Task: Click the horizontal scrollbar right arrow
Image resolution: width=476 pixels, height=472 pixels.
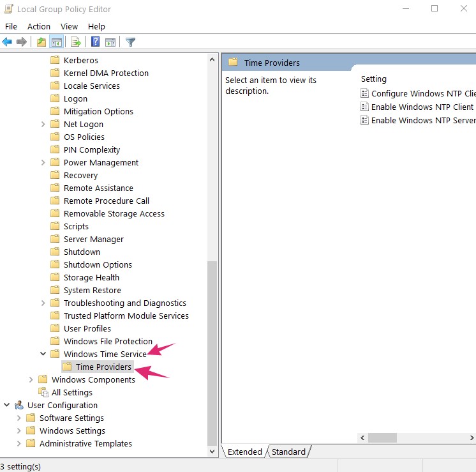Action: pyautogui.click(x=472, y=438)
